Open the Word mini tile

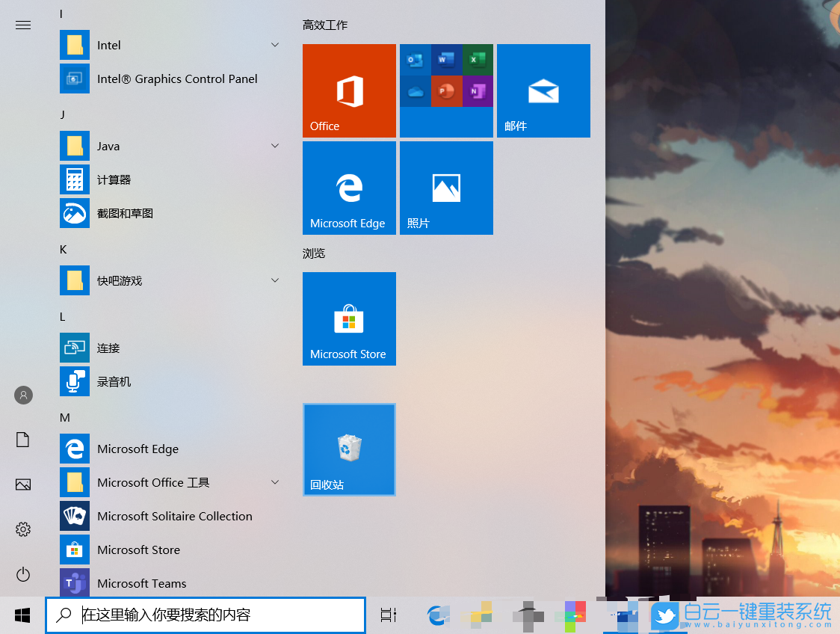pos(446,59)
